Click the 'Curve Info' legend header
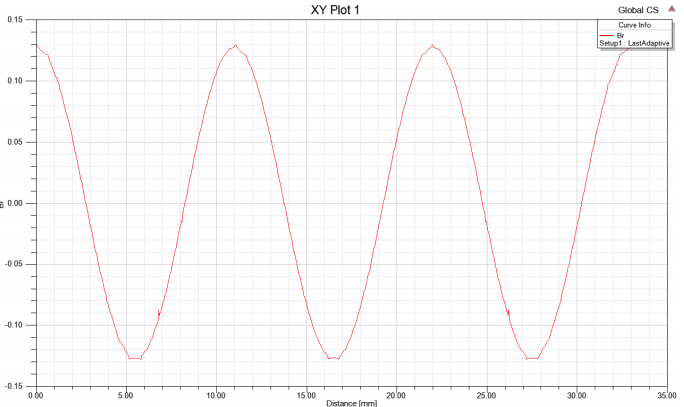684x407 pixels. 634,25
